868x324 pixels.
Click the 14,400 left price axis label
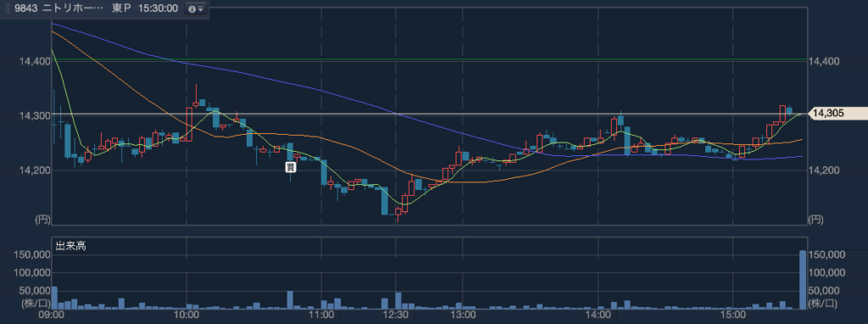click(35, 61)
